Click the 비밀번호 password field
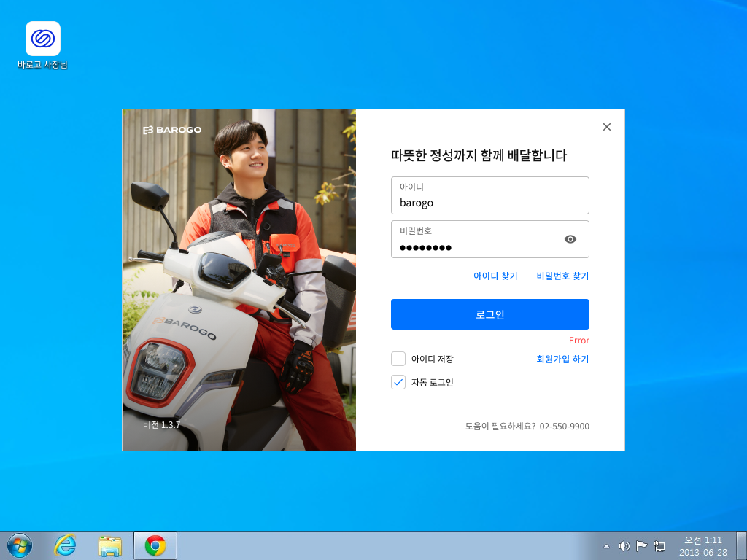 489,239
